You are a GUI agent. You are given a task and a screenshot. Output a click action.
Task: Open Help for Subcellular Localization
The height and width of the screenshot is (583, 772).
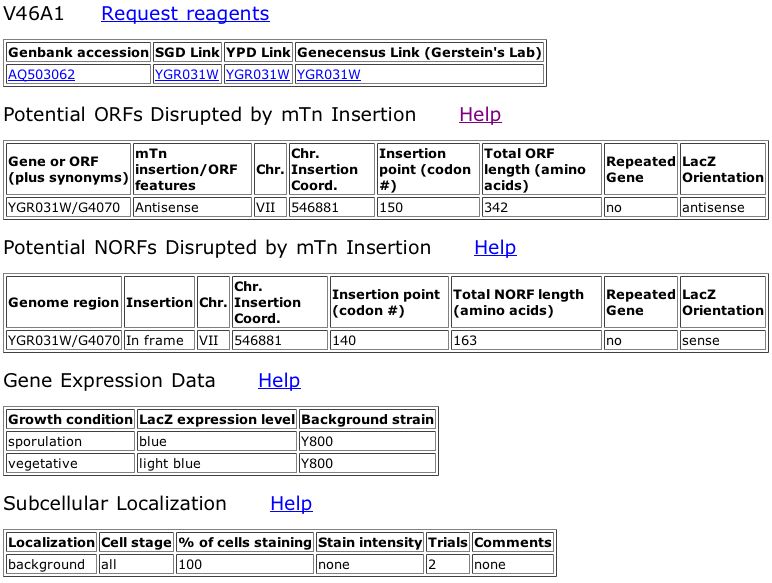point(291,503)
